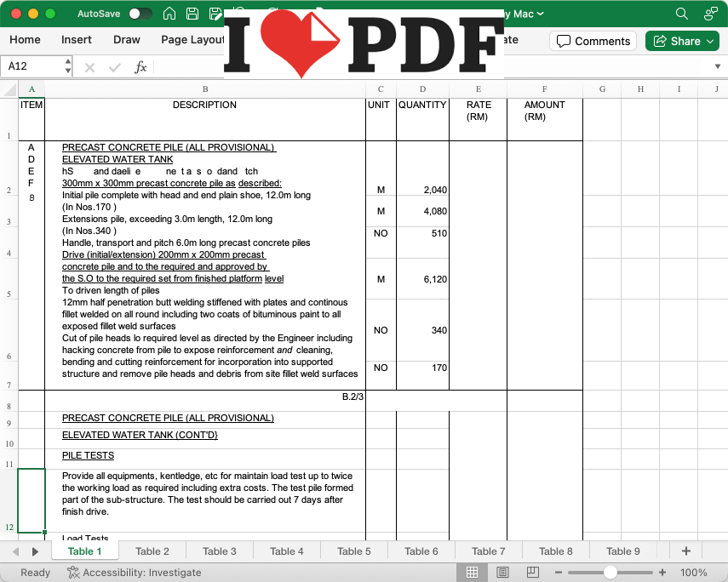Open the Search magnifier icon

(681, 14)
